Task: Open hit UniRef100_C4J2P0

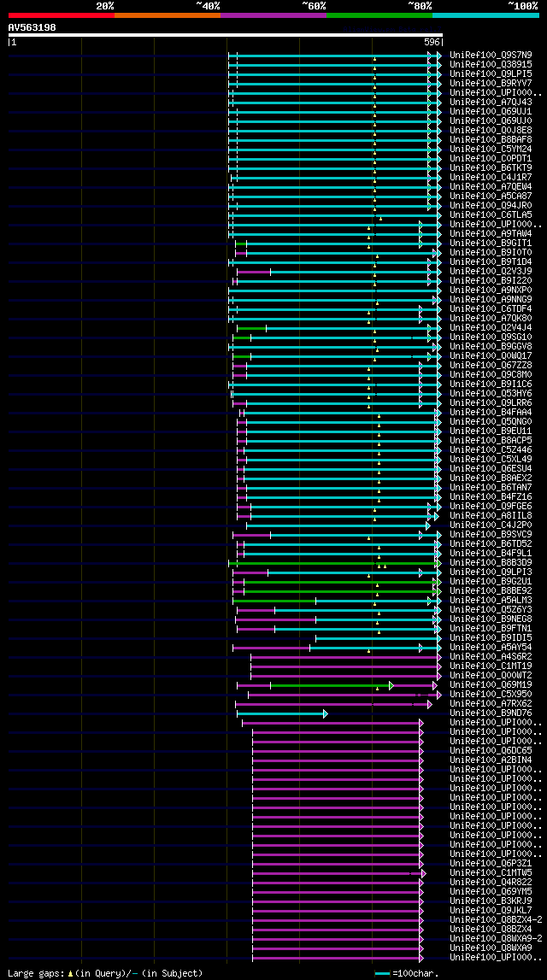Action: (x=491, y=525)
